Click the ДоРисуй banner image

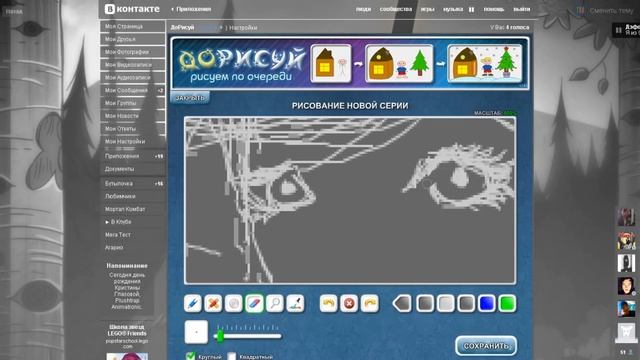pyautogui.click(x=350, y=63)
